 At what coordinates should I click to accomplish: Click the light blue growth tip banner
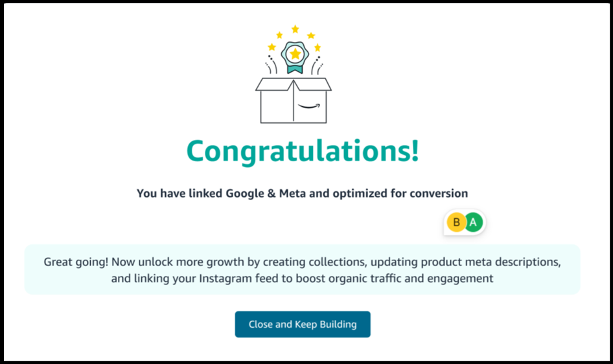tap(302, 269)
